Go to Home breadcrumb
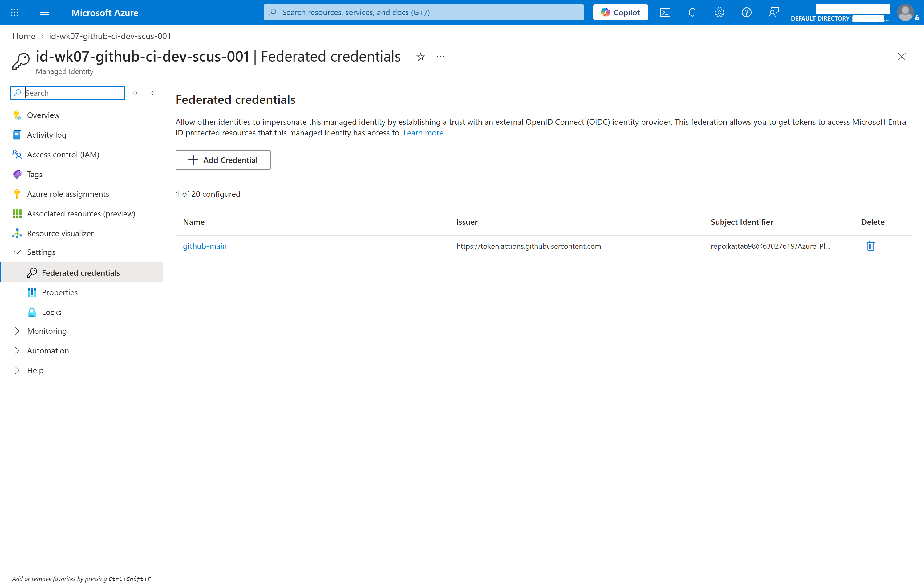924x585 pixels. 24,36
